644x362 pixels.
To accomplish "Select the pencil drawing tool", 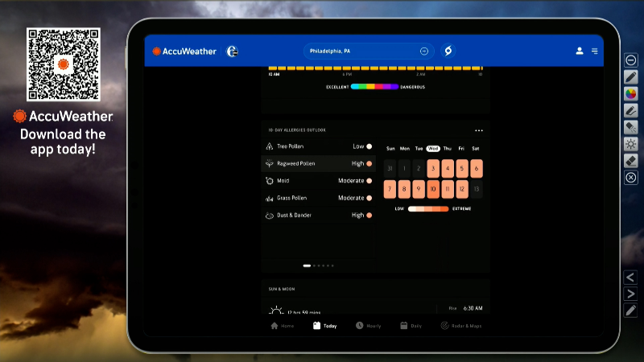I will tap(631, 77).
